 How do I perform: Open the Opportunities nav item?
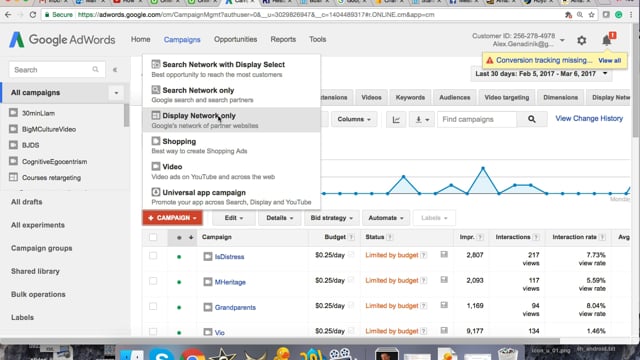236,40
